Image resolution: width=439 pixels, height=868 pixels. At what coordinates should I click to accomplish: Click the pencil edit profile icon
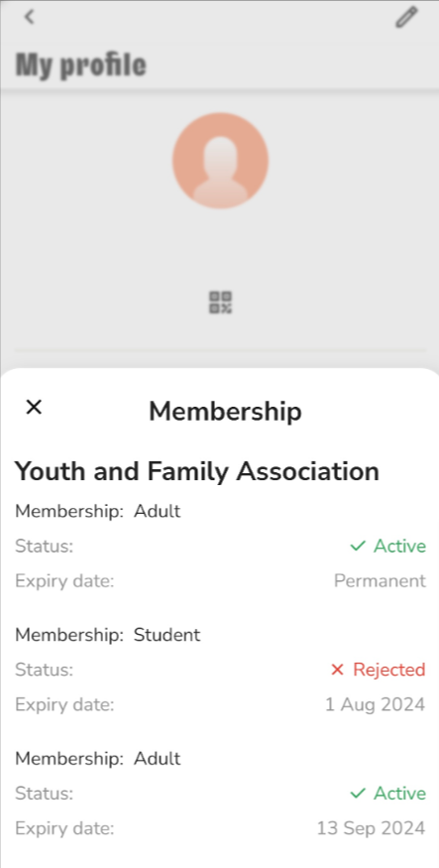[406, 17]
